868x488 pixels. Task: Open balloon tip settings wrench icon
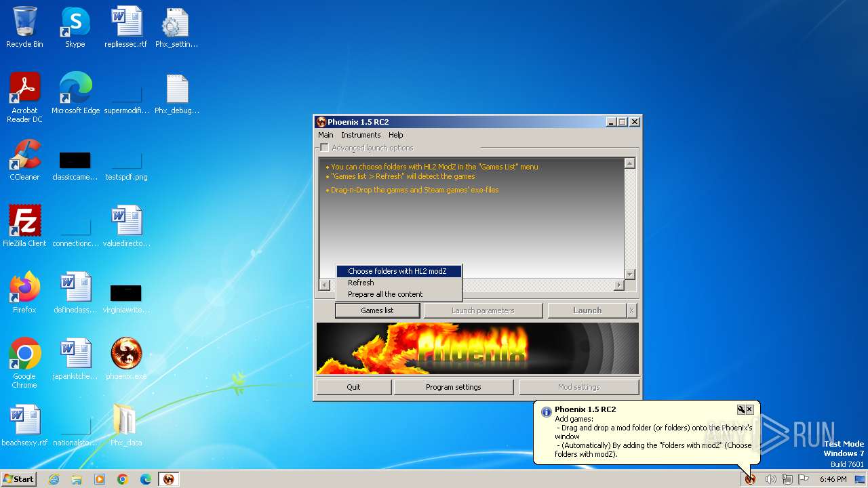tap(741, 409)
